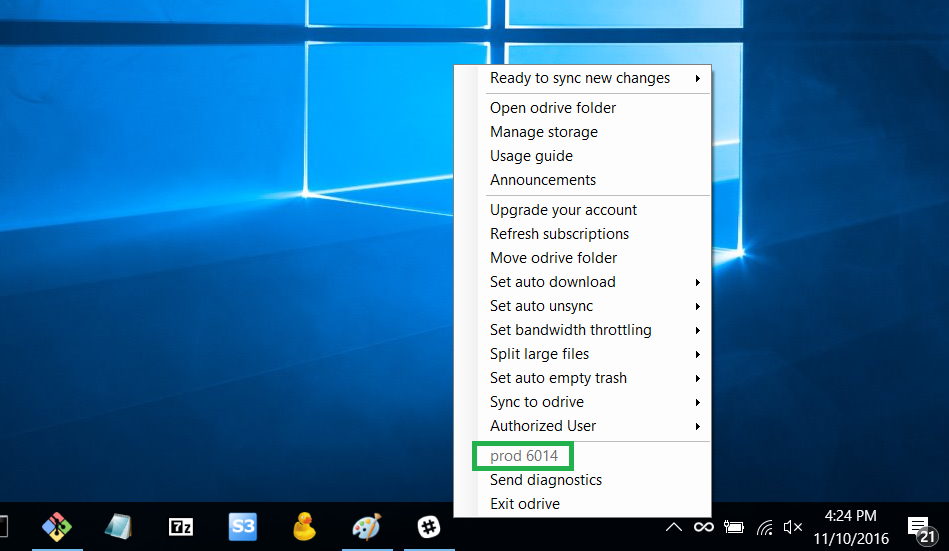The image size is (949, 551).
Task: Open the 7-Zip taskbar icon
Action: click(x=181, y=526)
